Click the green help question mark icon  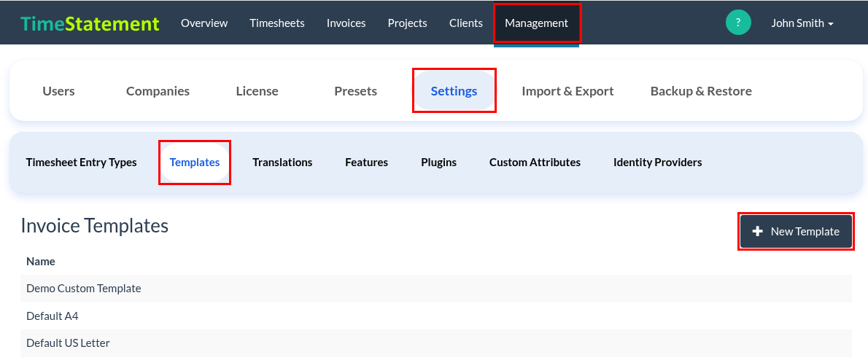pyautogui.click(x=738, y=23)
